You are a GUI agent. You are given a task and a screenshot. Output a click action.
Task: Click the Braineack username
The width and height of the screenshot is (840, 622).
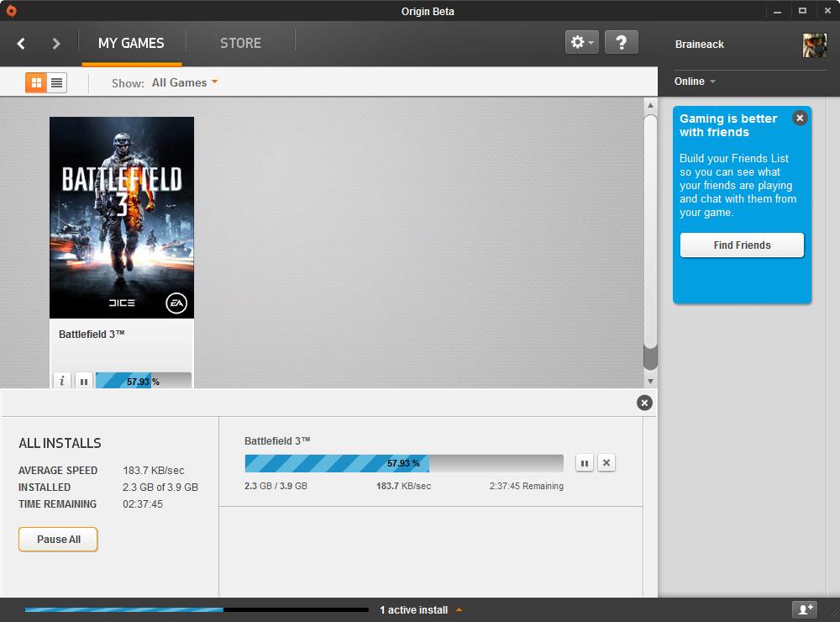[x=699, y=45]
